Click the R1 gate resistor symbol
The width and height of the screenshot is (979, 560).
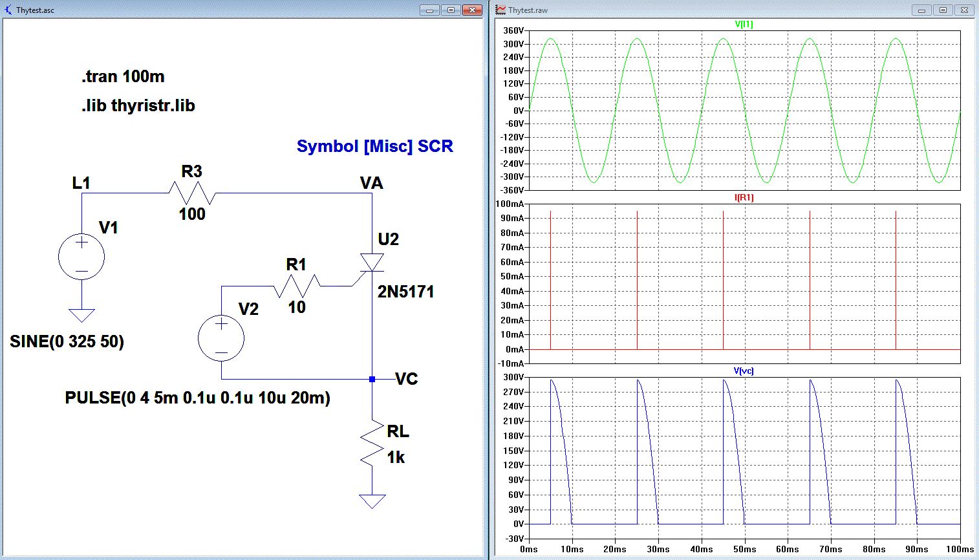(297, 286)
